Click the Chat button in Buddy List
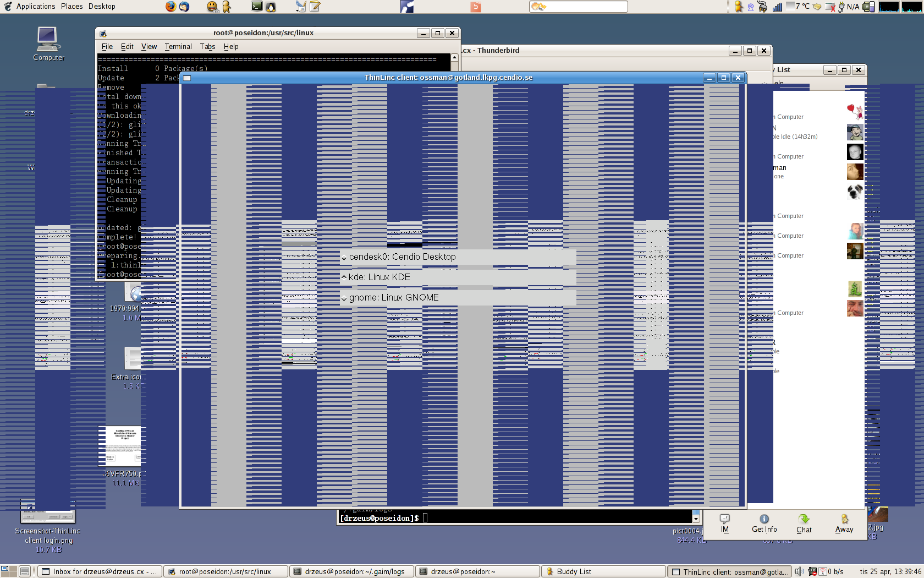The width and height of the screenshot is (924, 578). pyautogui.click(x=804, y=524)
